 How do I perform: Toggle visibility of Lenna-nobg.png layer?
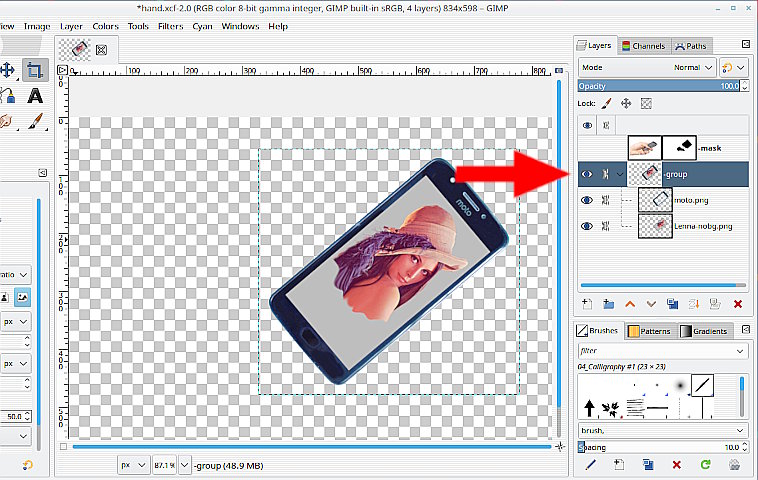(x=588, y=226)
